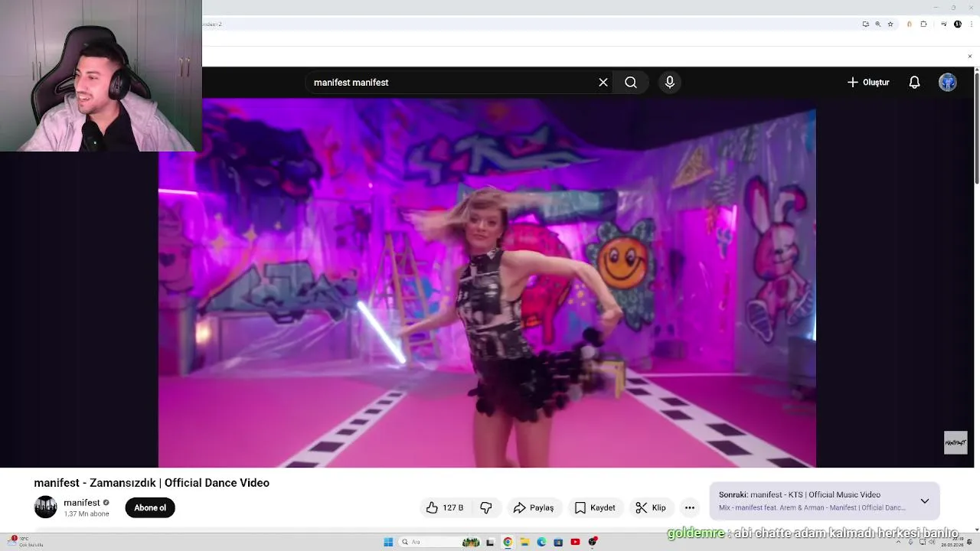This screenshot has width=980, height=551.
Task: Share the video via Paylaş
Action: tap(534, 507)
